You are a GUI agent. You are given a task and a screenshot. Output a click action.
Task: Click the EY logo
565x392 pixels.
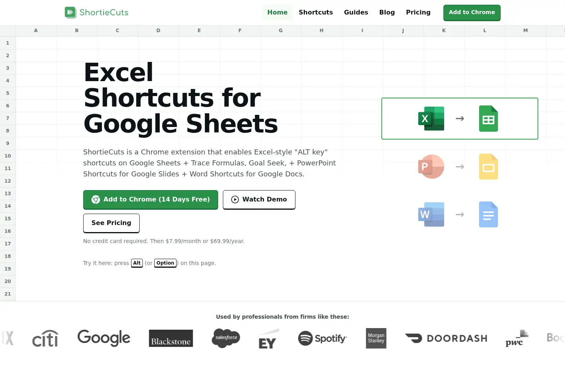click(269, 338)
